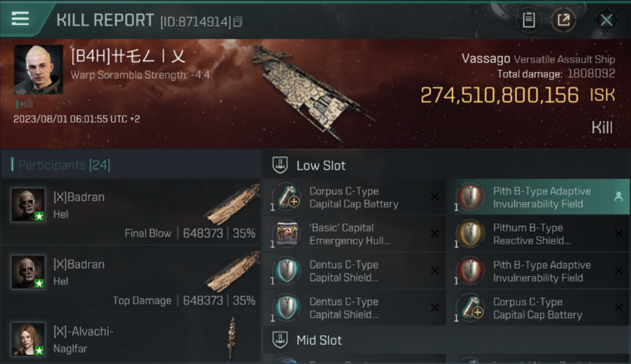The image size is (631, 364).
Task: Click the Corpus C-Type Capital Cap Battery icon
Action: 287,197
